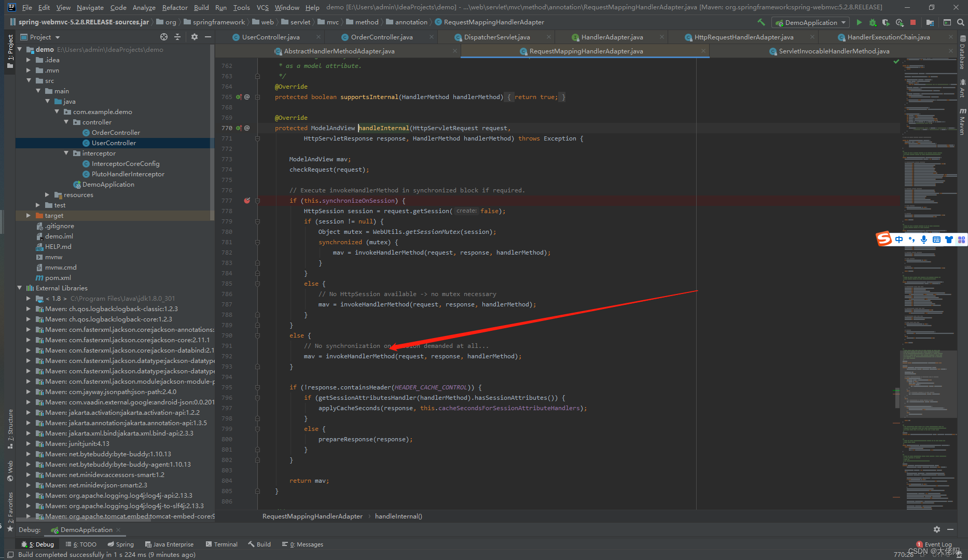Open the Refactor menu
The width and height of the screenshot is (968, 560).
coord(175,7)
